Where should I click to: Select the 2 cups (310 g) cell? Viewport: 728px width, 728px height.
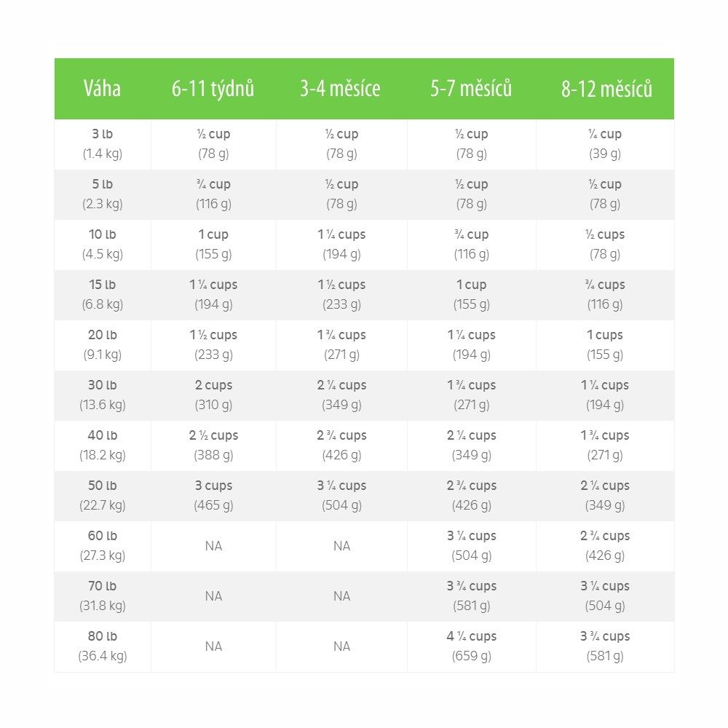tap(213, 395)
